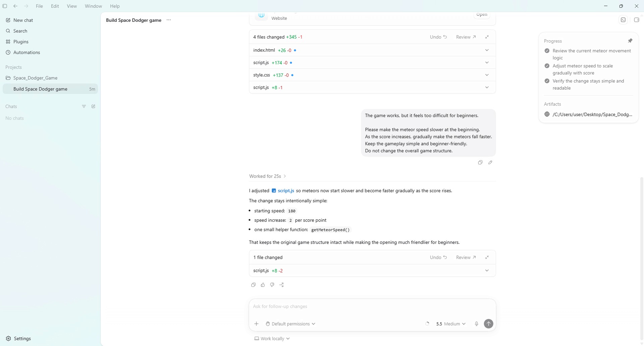
Task: Give the reply a thumbs down
Action: [272, 285]
